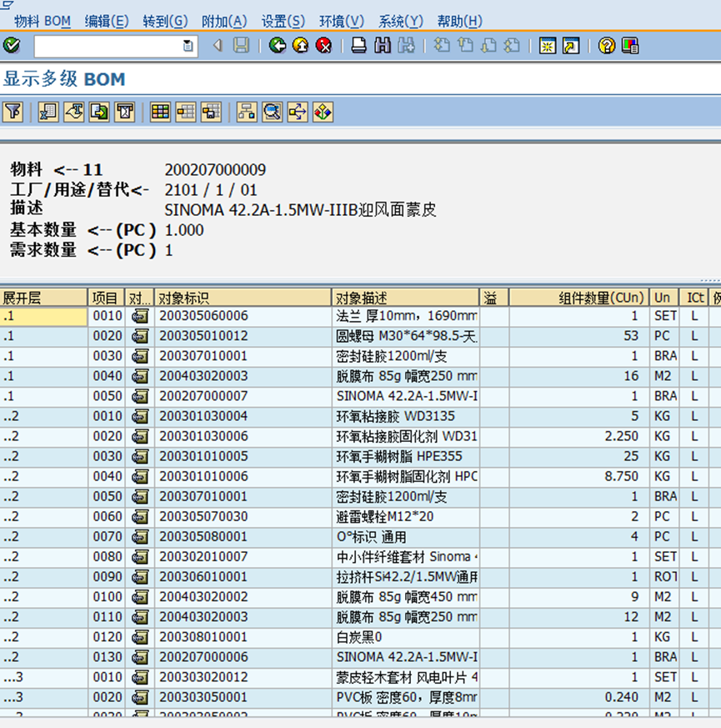
Task: Go to first page using the page icon
Action: point(442,46)
